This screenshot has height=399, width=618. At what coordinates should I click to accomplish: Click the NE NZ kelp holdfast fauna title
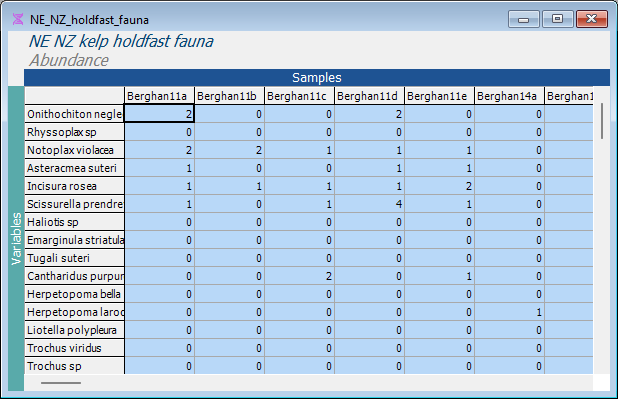(x=121, y=41)
